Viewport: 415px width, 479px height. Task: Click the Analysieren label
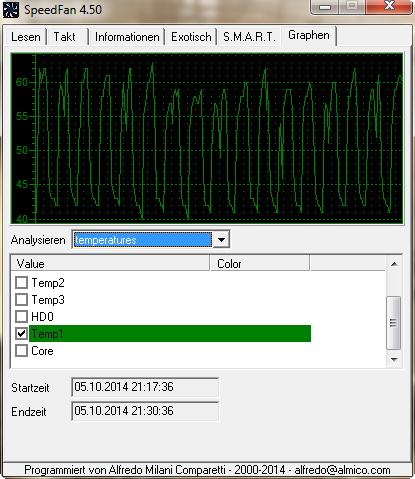[38, 240]
